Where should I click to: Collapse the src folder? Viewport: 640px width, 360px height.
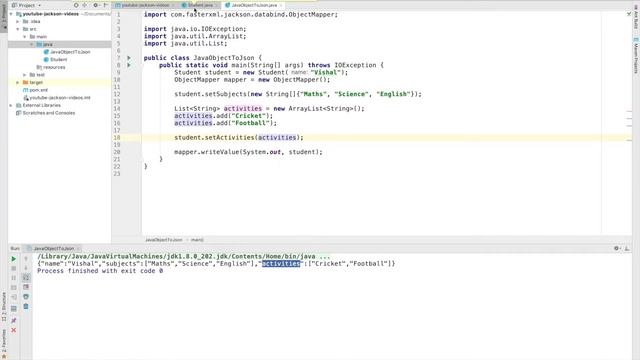click(x=18, y=29)
